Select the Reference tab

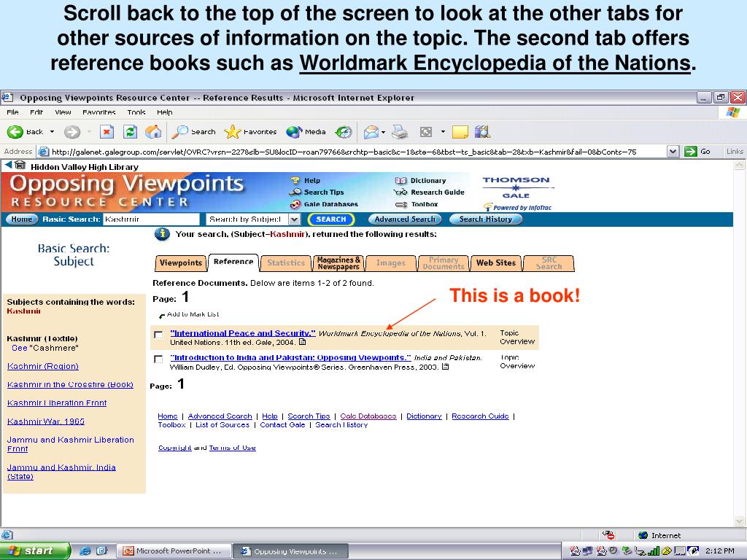[233, 262]
